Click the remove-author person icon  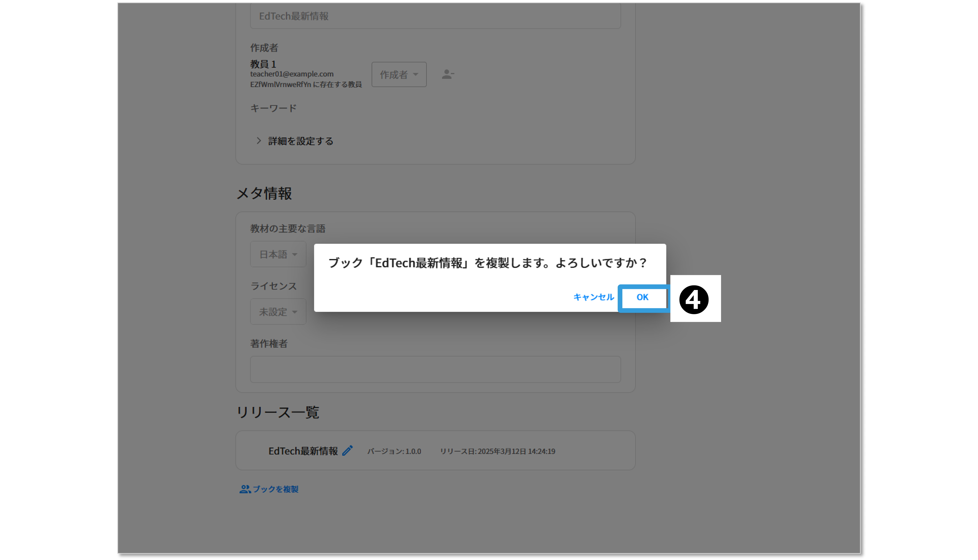point(447,74)
